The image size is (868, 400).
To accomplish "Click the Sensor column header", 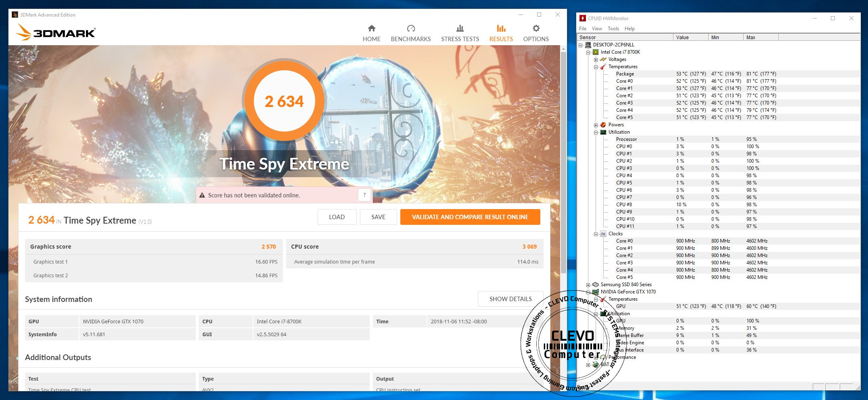I will (x=625, y=37).
